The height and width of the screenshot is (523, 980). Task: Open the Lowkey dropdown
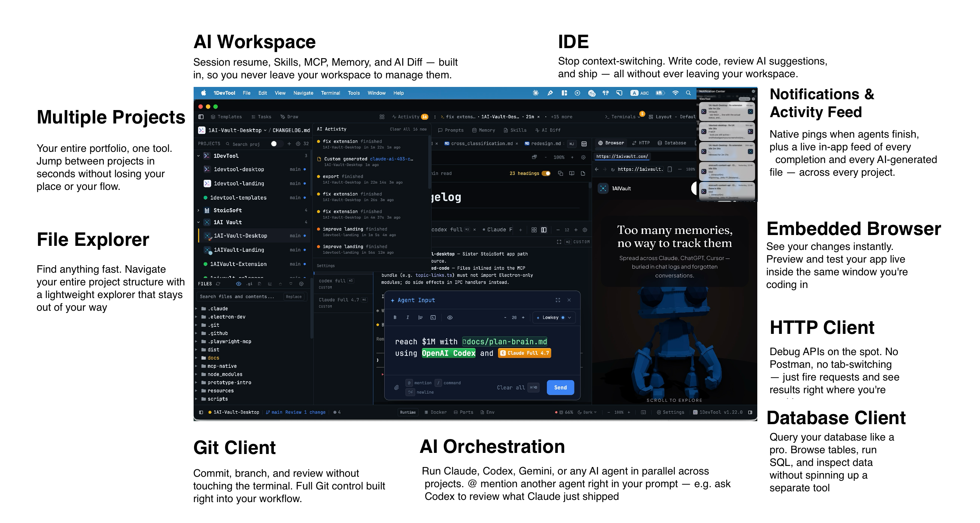(x=554, y=317)
